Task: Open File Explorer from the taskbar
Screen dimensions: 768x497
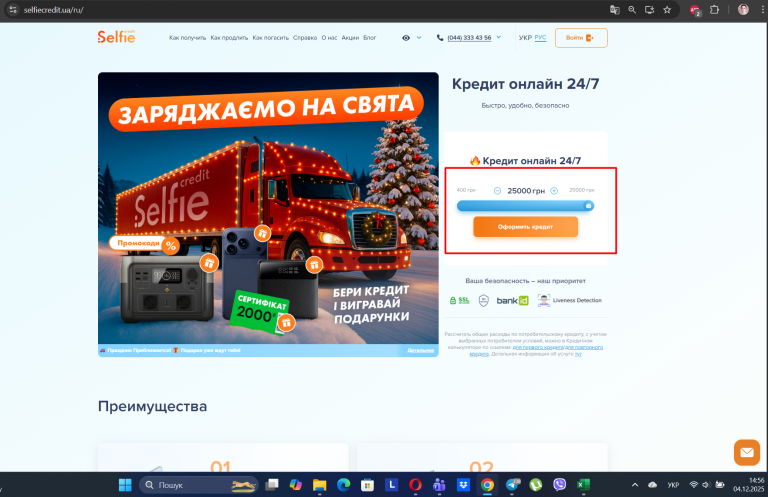Action: [319, 485]
